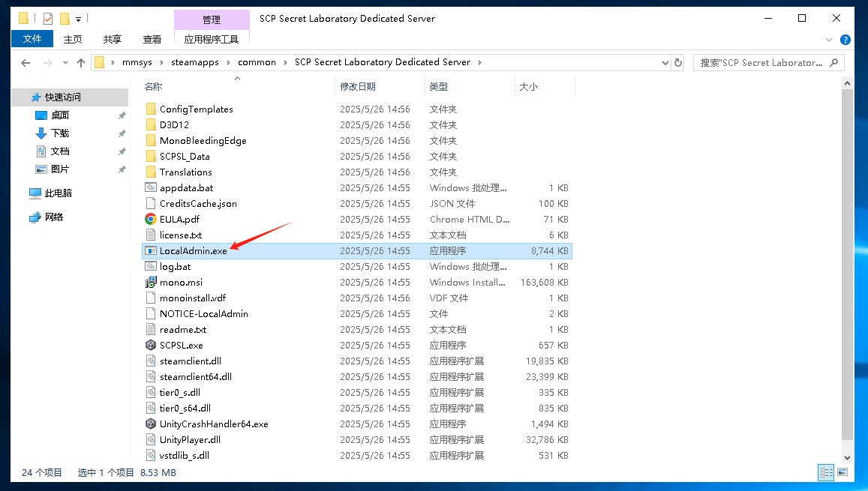
Task: Go back to previous folder
Action: click(26, 62)
